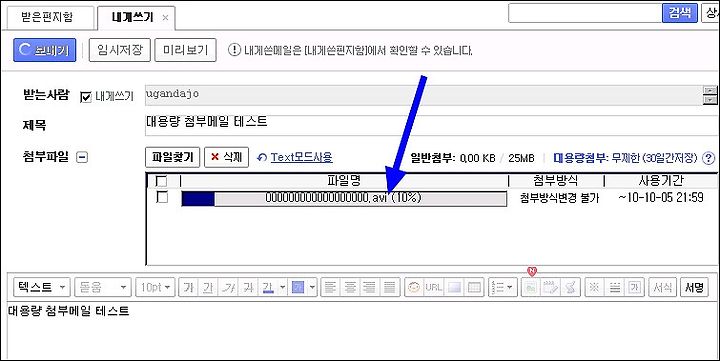Screen dimensions: 720x361
Task: Click the search input field
Action: point(585,12)
